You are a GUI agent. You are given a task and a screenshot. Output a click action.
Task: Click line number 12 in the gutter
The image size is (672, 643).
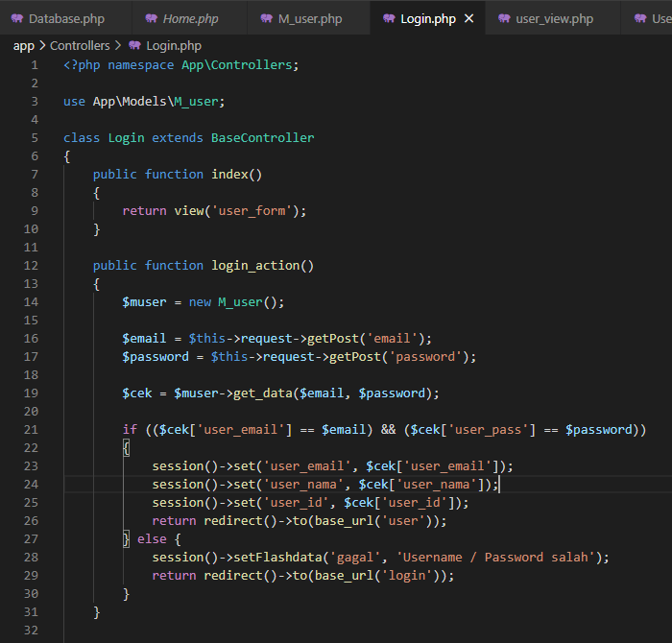point(31,266)
